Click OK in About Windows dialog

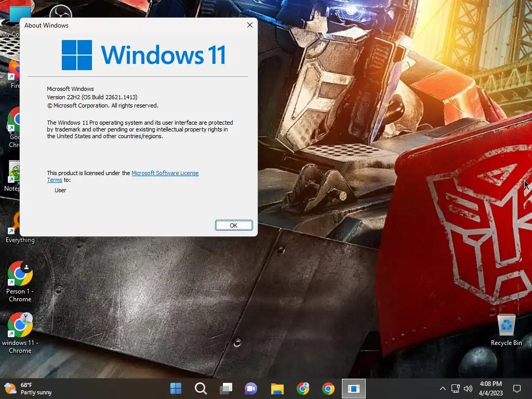[x=234, y=225]
